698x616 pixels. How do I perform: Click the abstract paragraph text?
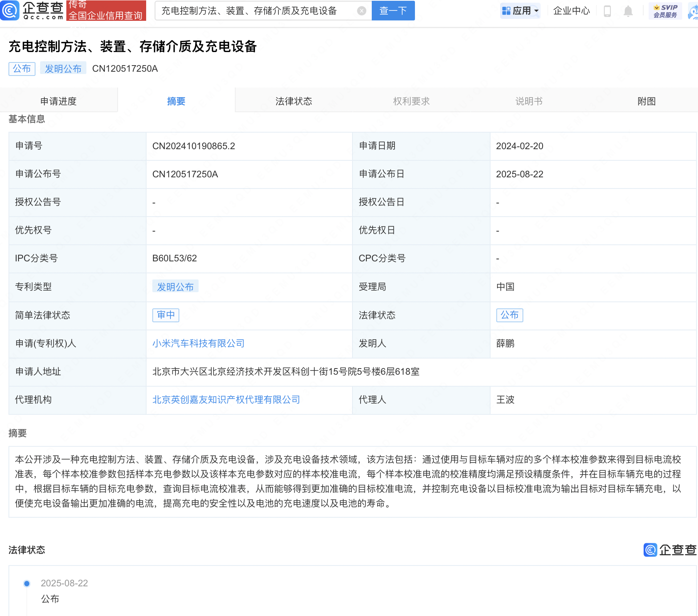348,481
